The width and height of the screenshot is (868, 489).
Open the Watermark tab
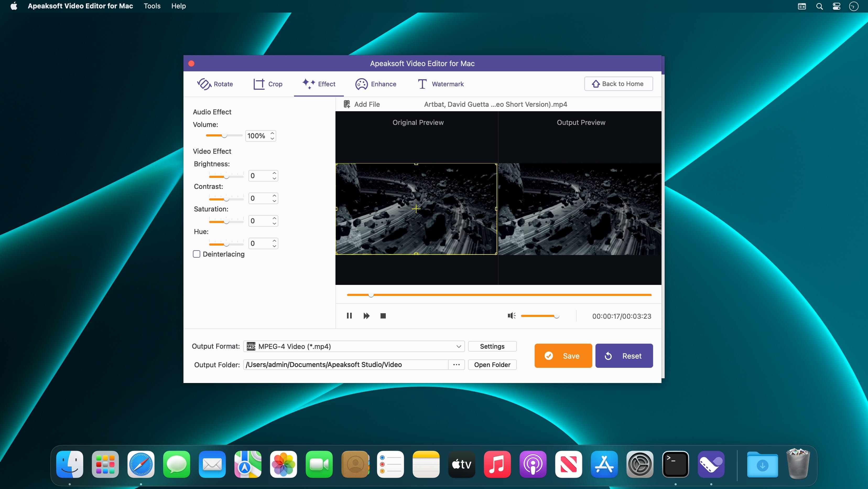(x=440, y=84)
